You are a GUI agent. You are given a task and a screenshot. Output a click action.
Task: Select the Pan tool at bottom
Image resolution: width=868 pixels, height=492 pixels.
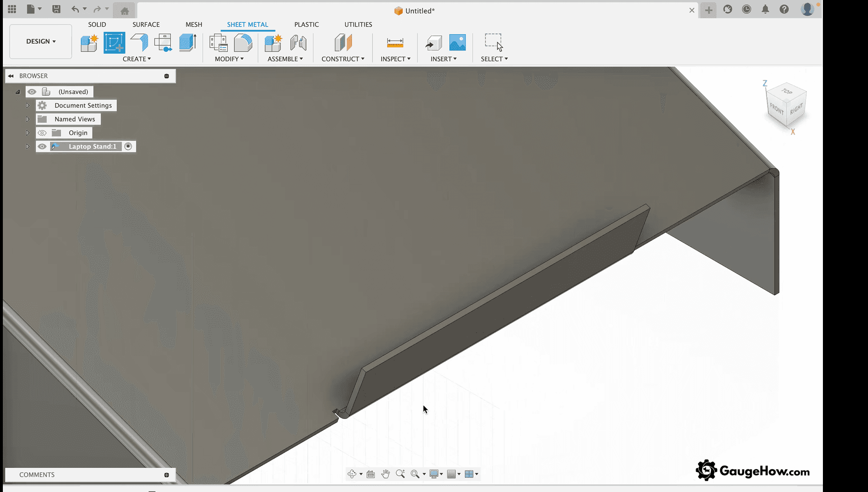tap(385, 473)
